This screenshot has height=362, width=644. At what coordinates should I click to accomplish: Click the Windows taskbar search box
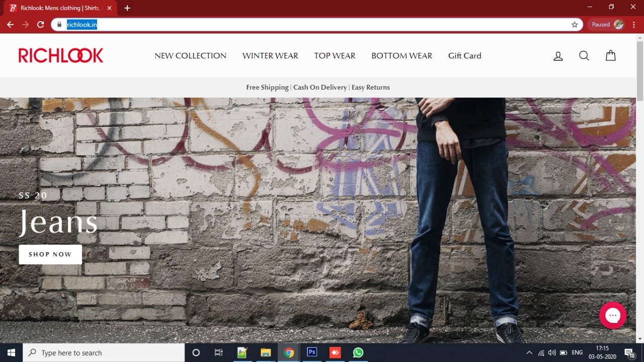tap(104, 352)
